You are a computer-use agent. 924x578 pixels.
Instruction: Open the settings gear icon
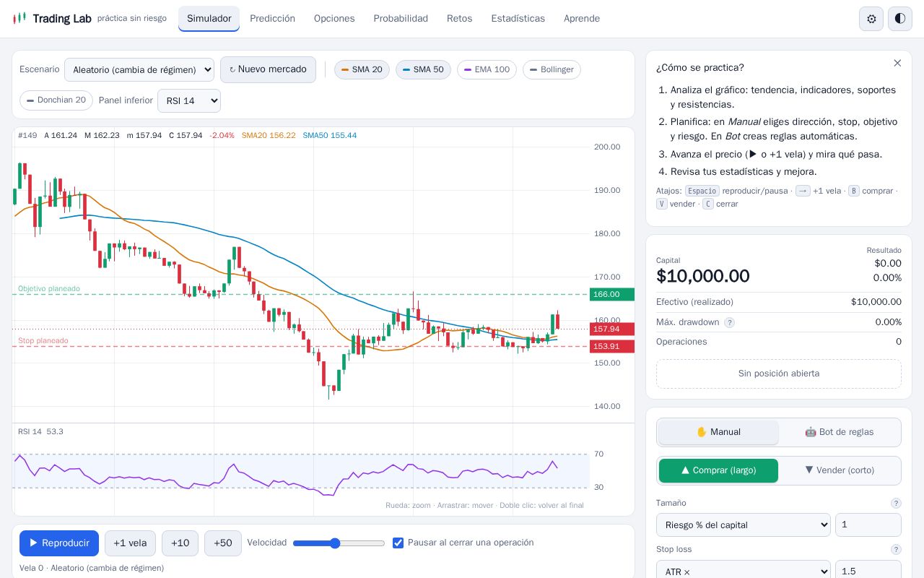871,19
